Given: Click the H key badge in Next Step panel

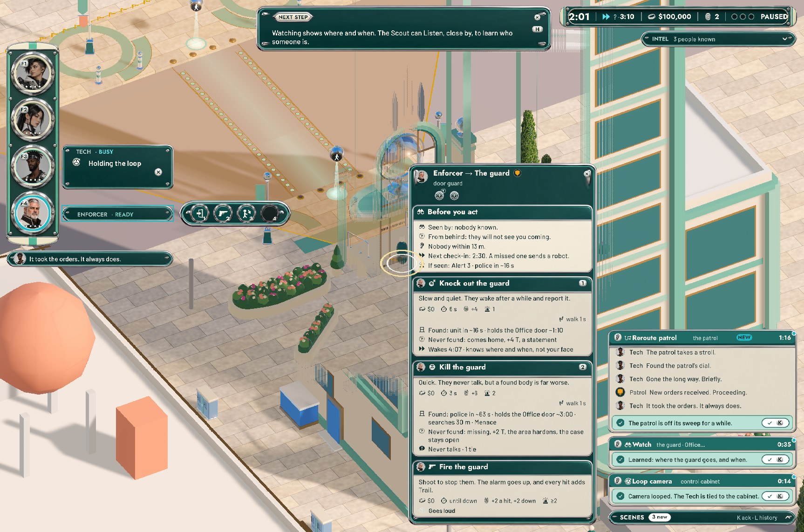Looking at the screenshot, I should tap(538, 29).
